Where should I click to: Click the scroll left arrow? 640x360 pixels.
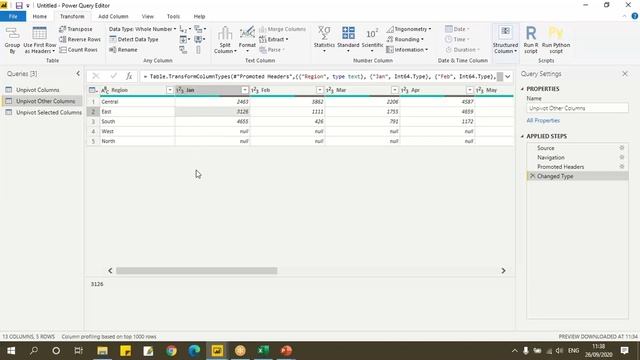[x=110, y=271]
